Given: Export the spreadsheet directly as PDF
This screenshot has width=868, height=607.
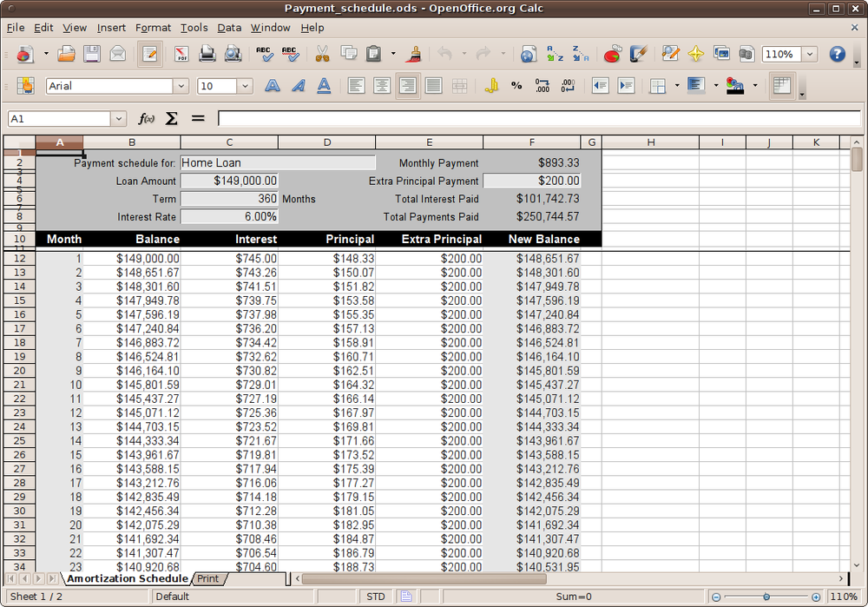Looking at the screenshot, I should (182, 54).
